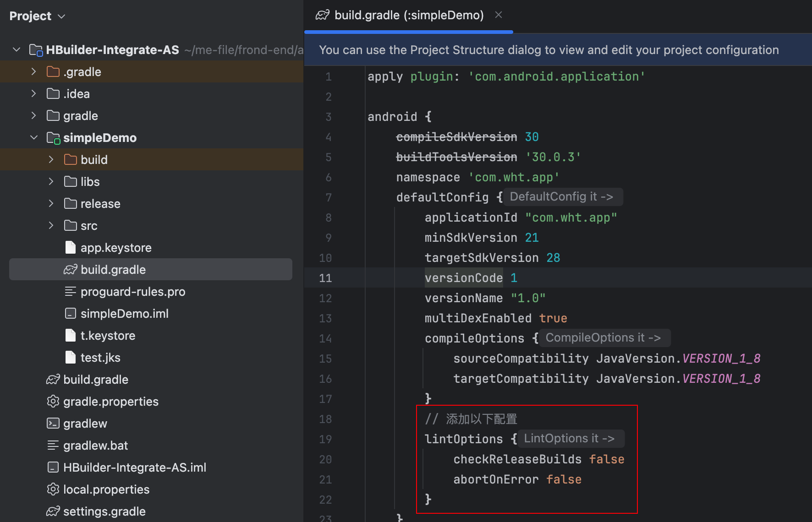Click the list icon beside proguard-rules.pro
Viewport: 812px width, 522px height.
pos(70,291)
